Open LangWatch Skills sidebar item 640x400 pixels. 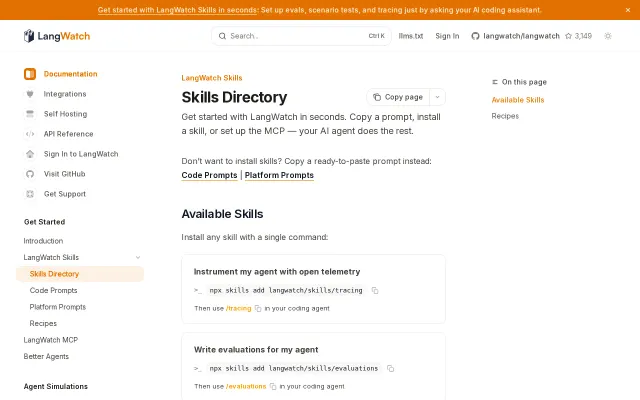click(x=51, y=258)
